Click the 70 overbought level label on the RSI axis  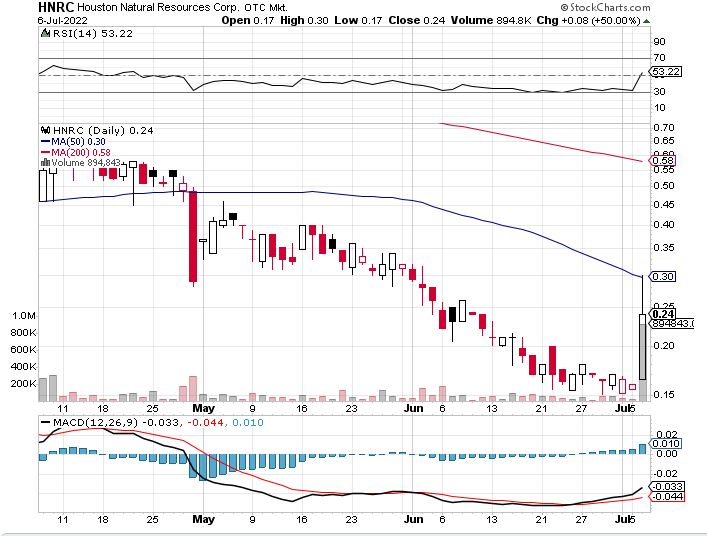coord(659,58)
